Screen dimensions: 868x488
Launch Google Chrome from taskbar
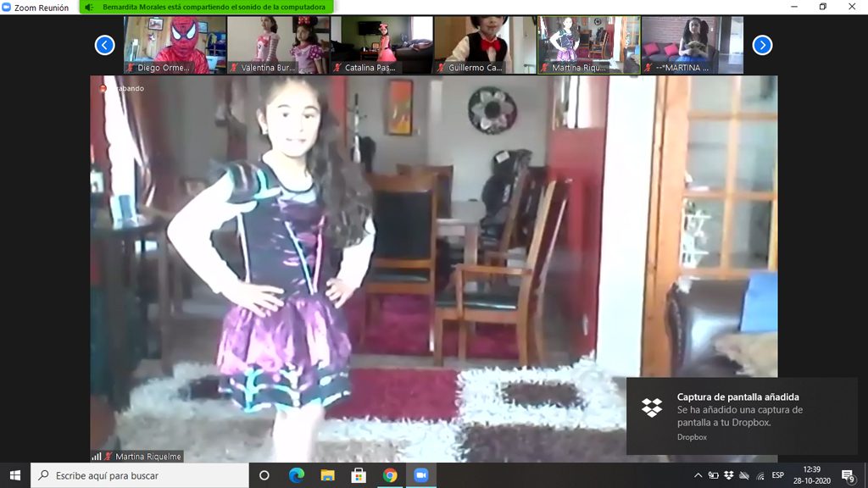pos(389,475)
